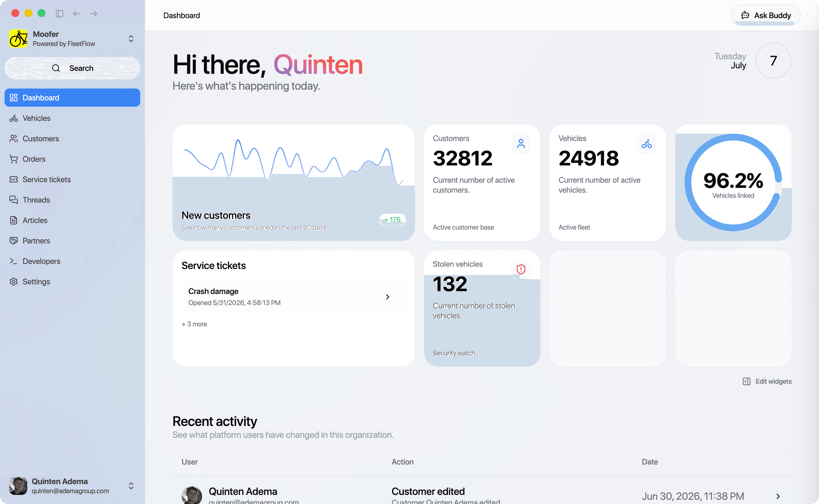The width and height of the screenshot is (819, 504).
Task: Click the '+ 3 more' tickets link
Action: [194, 324]
